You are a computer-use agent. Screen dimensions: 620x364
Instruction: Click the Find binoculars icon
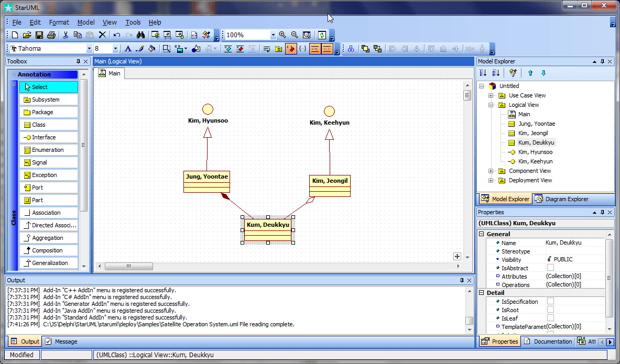pyautogui.click(x=140, y=35)
